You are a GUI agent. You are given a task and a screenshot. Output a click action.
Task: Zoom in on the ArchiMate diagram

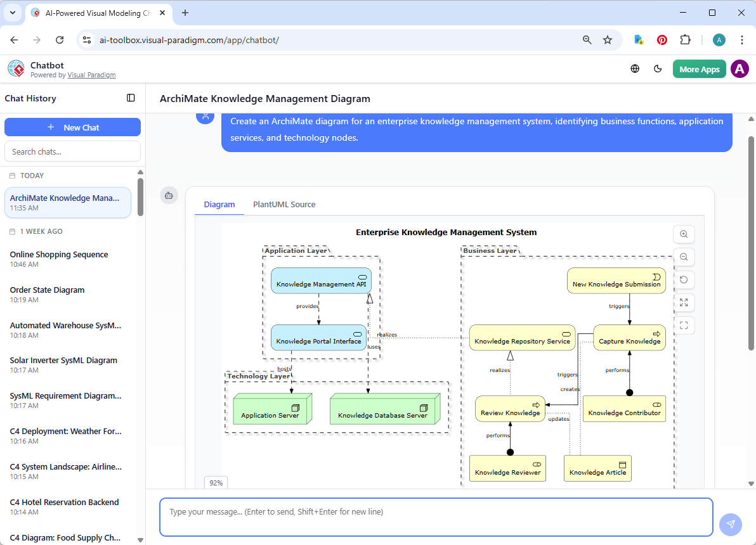[x=684, y=234]
